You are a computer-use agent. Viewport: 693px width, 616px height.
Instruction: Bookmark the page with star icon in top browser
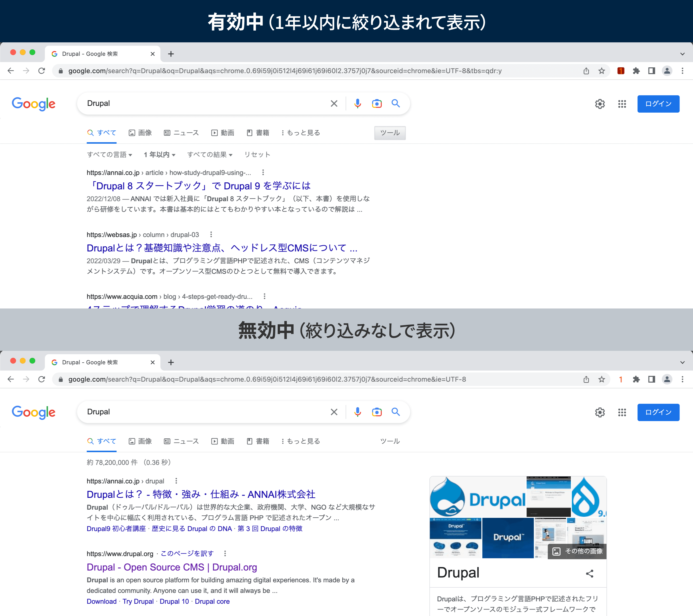click(x=602, y=71)
